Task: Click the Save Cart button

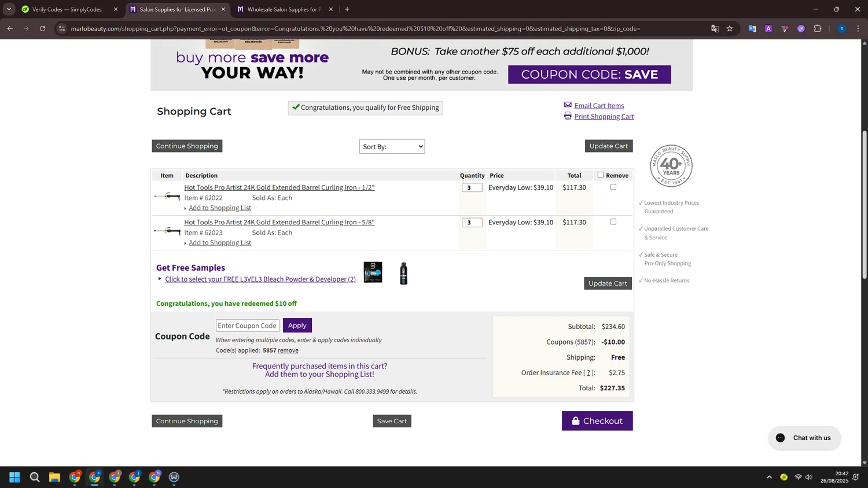Action: pyautogui.click(x=392, y=421)
